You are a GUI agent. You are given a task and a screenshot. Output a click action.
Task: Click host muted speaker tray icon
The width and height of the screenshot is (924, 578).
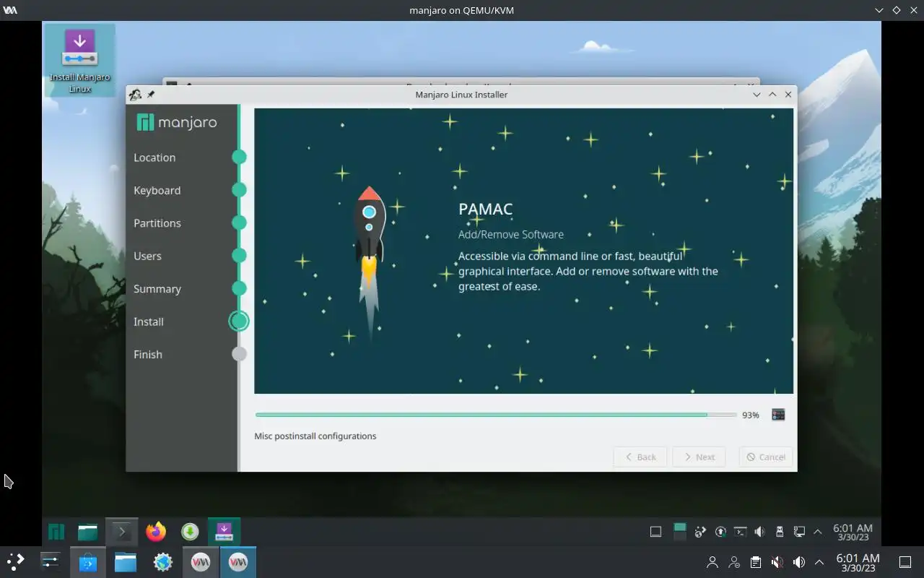tap(777, 562)
